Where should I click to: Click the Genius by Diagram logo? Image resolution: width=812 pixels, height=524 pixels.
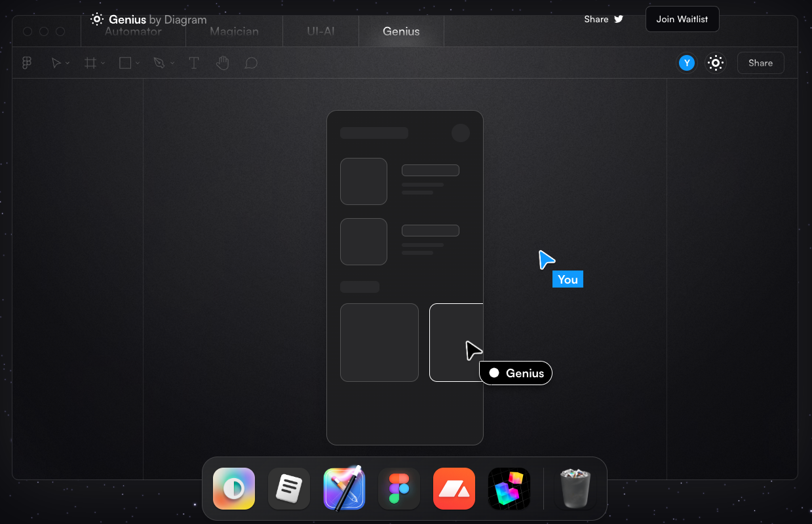tap(149, 20)
